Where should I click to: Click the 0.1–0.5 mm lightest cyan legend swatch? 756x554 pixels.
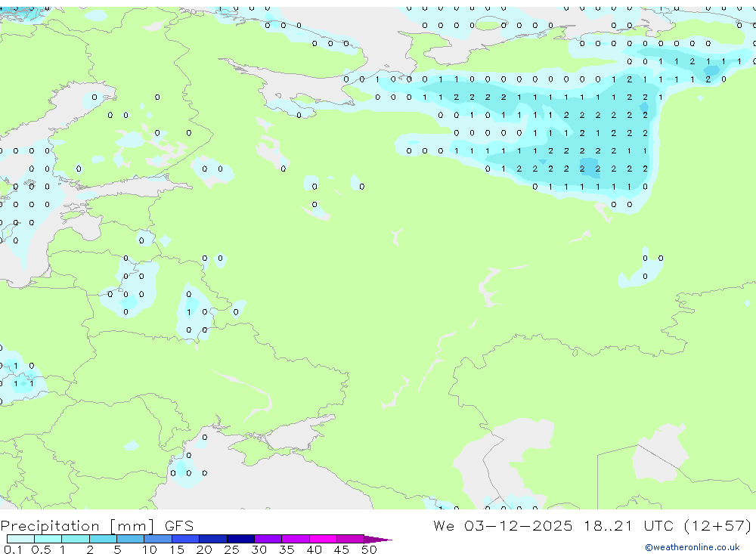coord(20,539)
